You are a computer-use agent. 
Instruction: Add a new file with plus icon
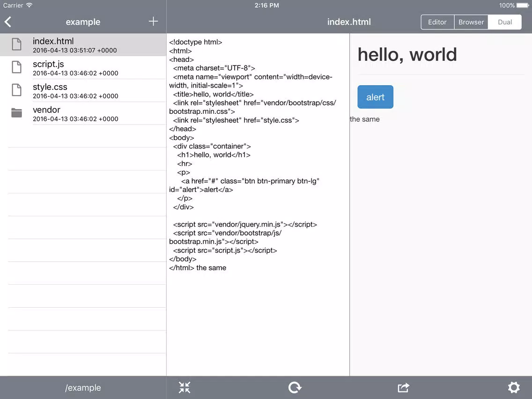(153, 22)
